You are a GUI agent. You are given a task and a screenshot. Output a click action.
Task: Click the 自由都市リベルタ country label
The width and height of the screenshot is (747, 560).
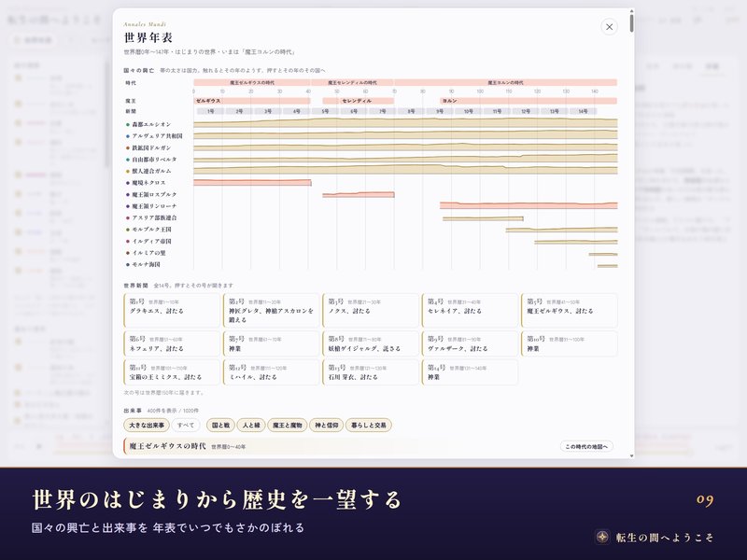154,160
